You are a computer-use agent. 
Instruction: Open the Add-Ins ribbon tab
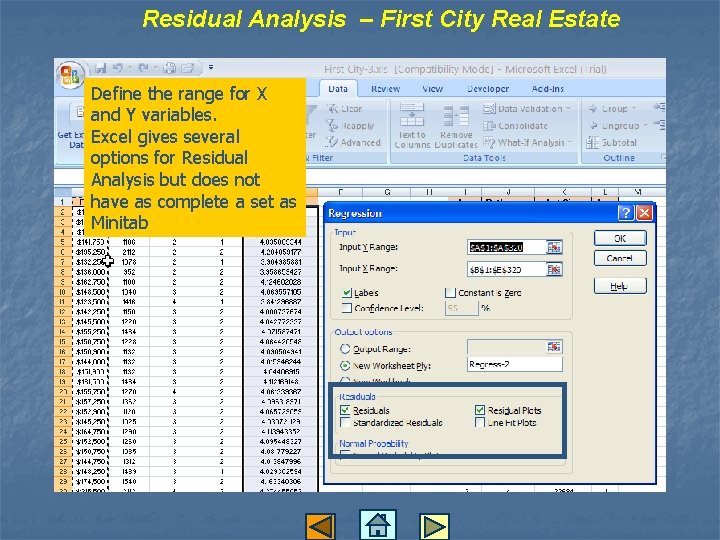[547, 89]
